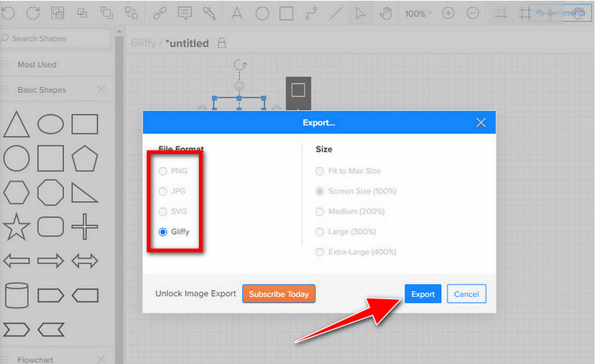Activate the Pan hand tool

[x=385, y=13]
